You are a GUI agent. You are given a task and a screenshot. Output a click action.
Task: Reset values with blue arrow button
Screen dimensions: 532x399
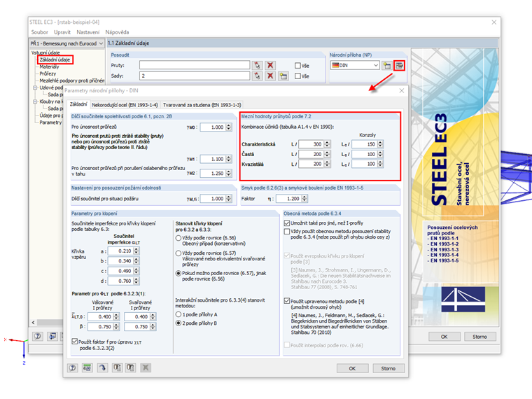102,367
